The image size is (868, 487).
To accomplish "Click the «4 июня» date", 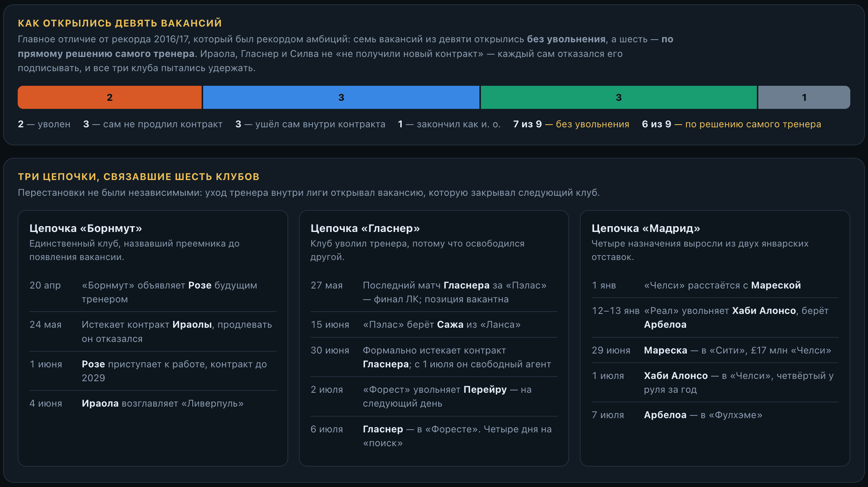I will coord(46,404).
